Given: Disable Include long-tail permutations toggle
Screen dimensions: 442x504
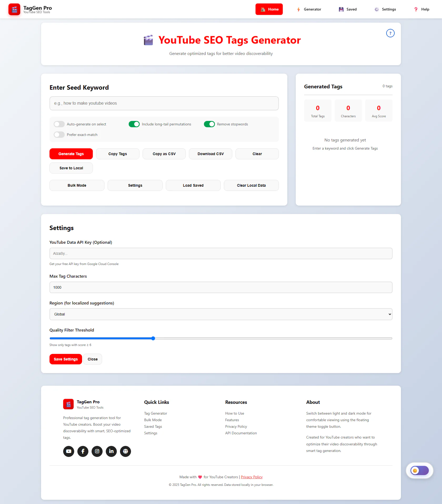Looking at the screenshot, I should pyautogui.click(x=134, y=124).
